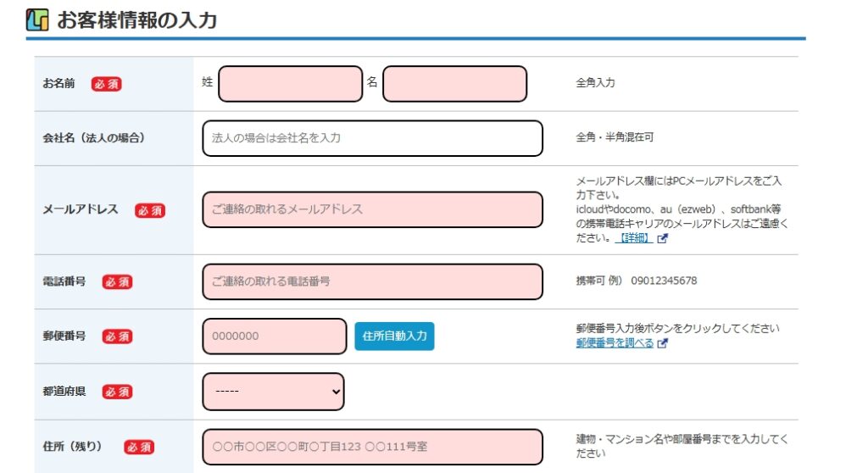Open the 【詳細】 link about email addresses
868x473 pixels.
[633, 238]
